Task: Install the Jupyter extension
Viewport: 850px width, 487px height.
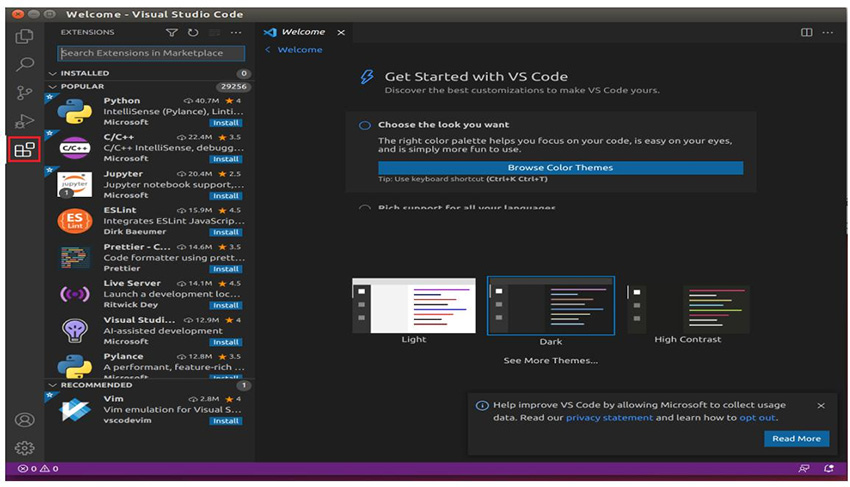Action: tap(226, 196)
